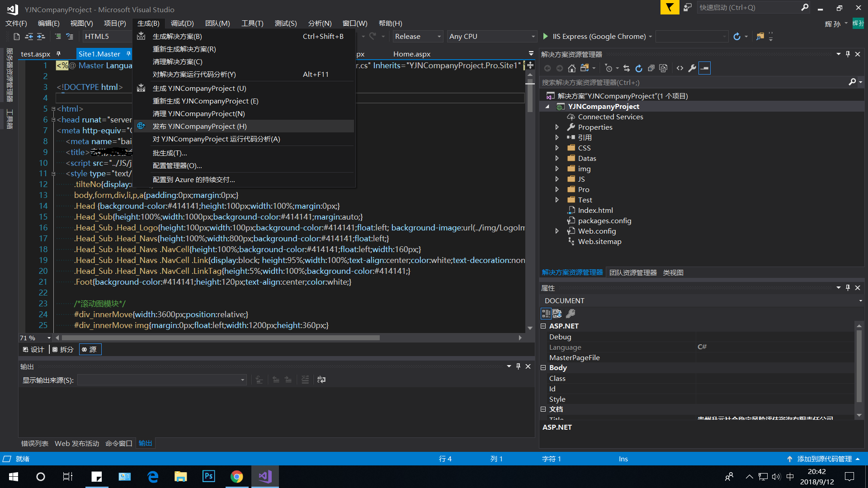Select Rebuild Solution from the Build menu
This screenshot has width=868, height=488.
(x=244, y=49)
